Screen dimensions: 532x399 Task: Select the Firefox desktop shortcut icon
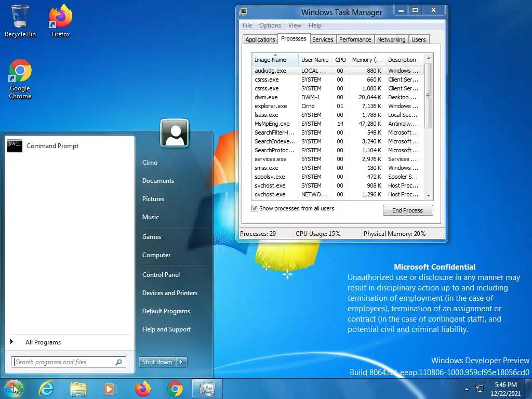pos(60,20)
